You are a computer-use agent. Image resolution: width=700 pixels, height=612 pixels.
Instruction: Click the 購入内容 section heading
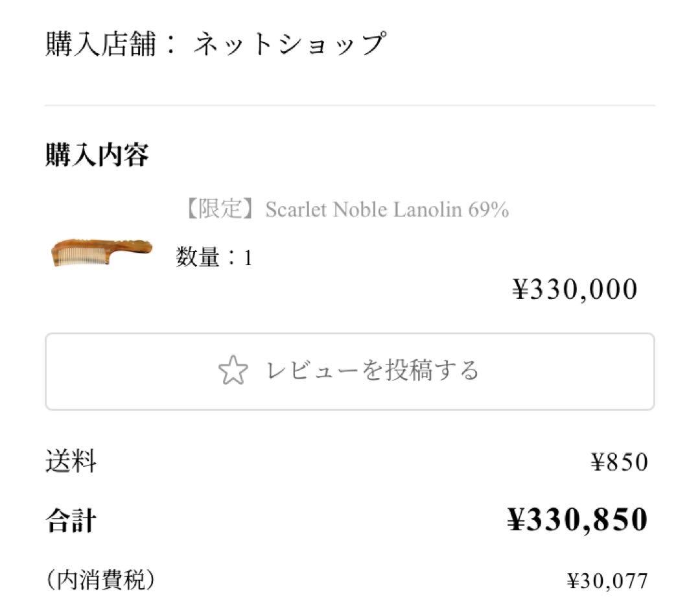point(96,152)
